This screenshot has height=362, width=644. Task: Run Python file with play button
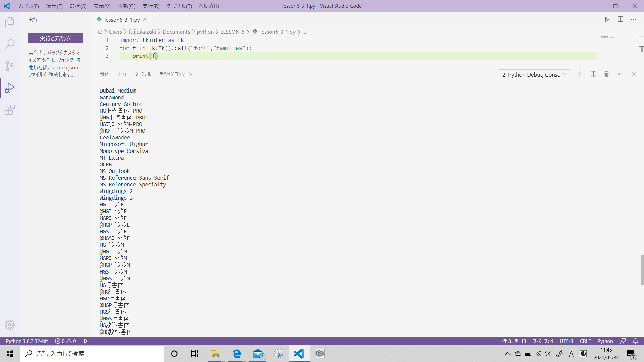[x=607, y=20]
